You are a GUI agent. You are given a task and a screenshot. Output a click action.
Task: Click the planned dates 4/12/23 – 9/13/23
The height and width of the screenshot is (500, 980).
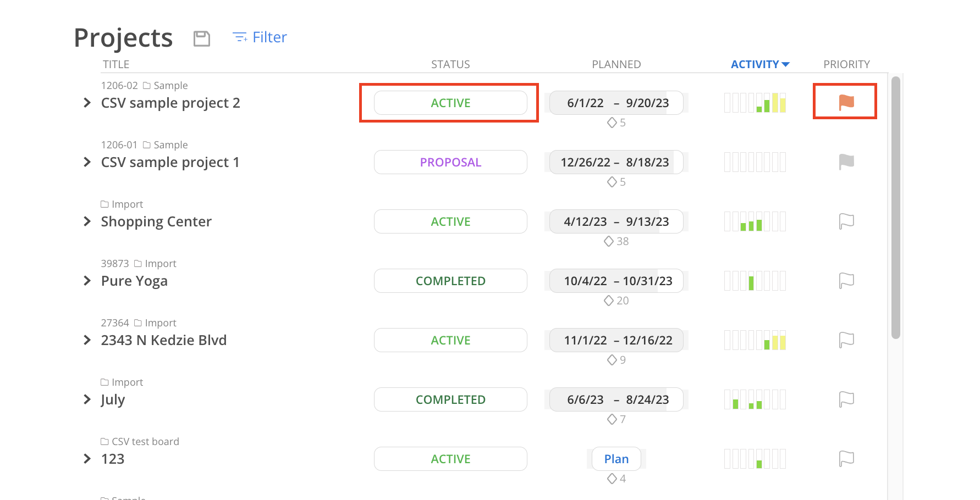pyautogui.click(x=616, y=221)
